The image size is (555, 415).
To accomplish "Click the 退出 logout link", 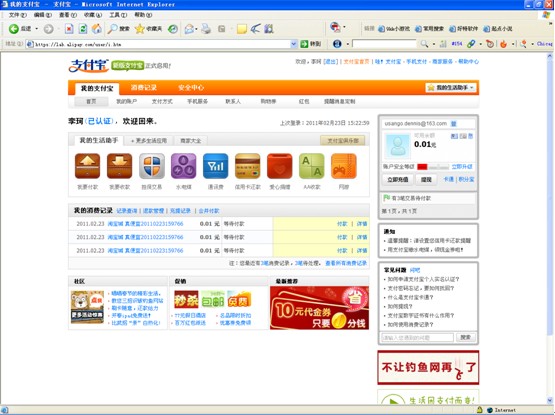I will click(331, 62).
